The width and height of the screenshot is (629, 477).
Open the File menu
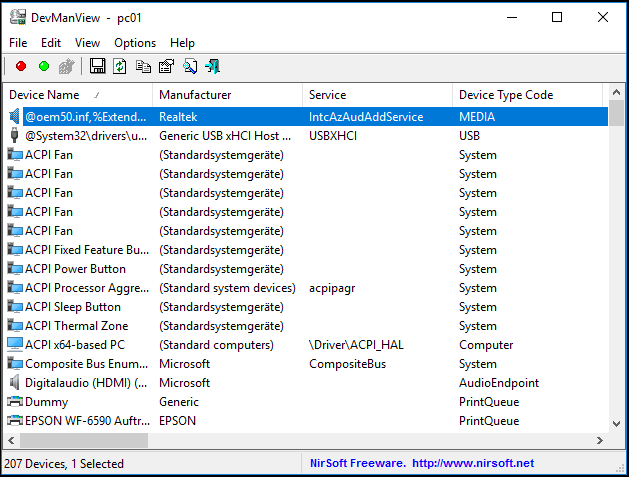click(x=18, y=43)
